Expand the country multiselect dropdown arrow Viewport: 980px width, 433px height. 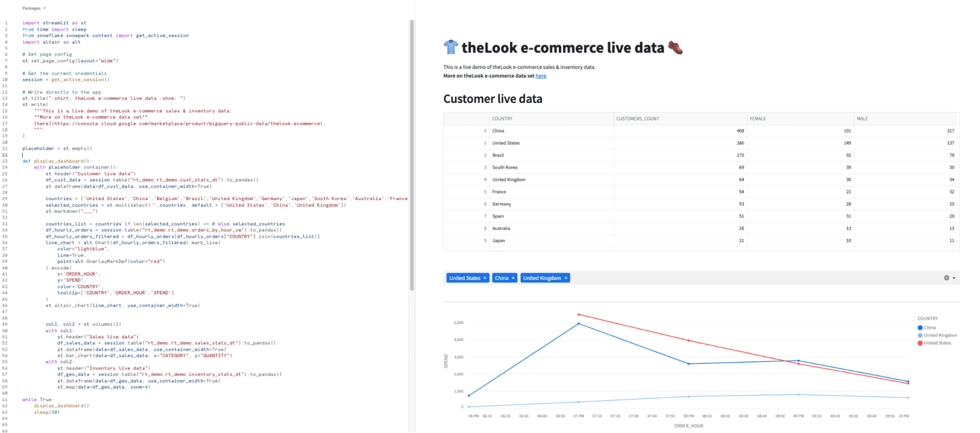tap(954, 278)
